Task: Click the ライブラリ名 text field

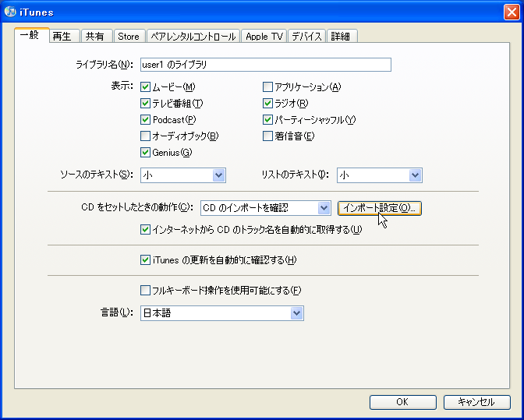Action: coord(266,65)
